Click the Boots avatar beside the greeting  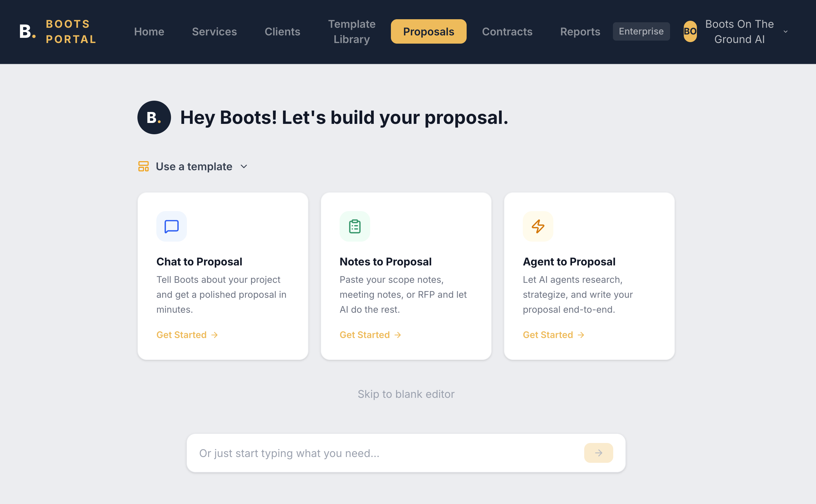(154, 117)
